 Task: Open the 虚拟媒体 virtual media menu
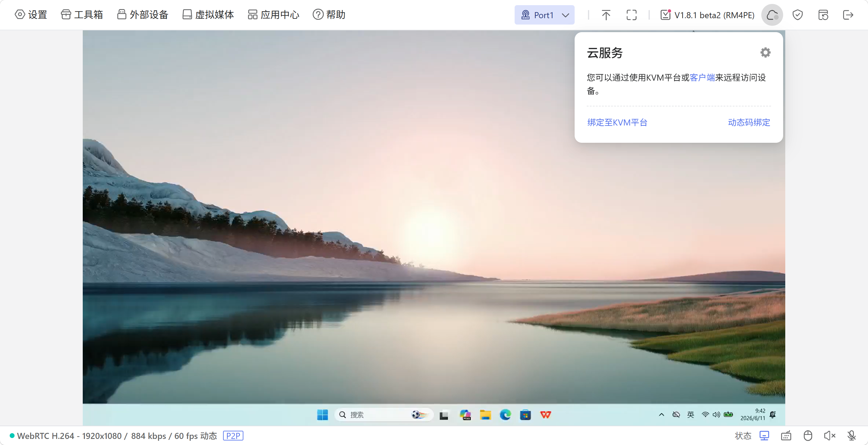click(208, 15)
